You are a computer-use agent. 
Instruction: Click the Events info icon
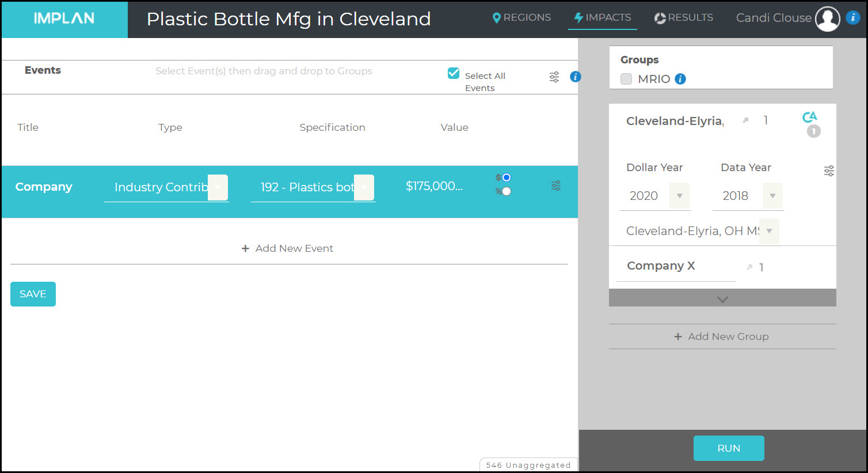point(576,77)
